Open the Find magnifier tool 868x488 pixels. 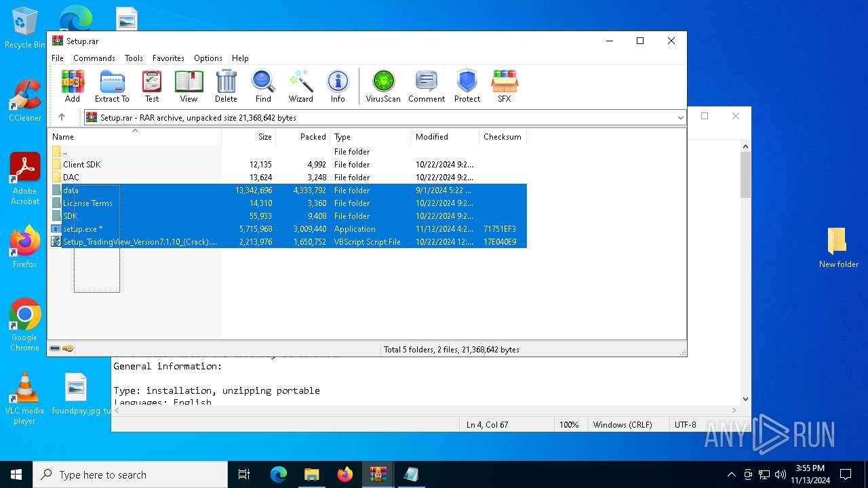(x=263, y=86)
